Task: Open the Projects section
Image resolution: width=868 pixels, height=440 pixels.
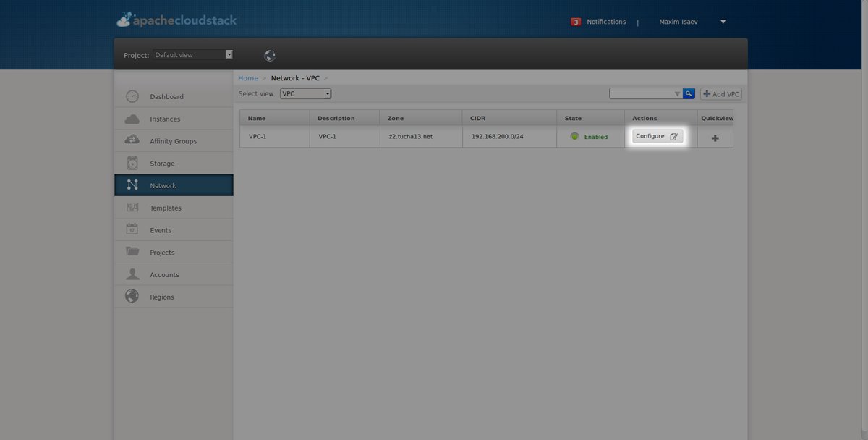Action: coord(174,253)
